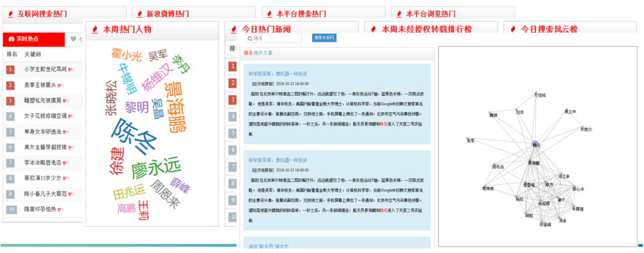
Task: Open keyword 雕塑私处被摸黑
Action: pyautogui.click(x=42, y=101)
